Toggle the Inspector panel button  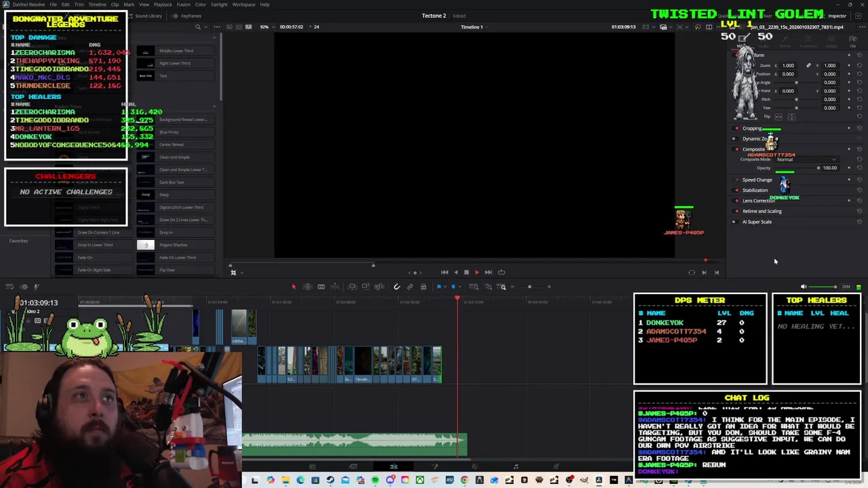(x=837, y=16)
